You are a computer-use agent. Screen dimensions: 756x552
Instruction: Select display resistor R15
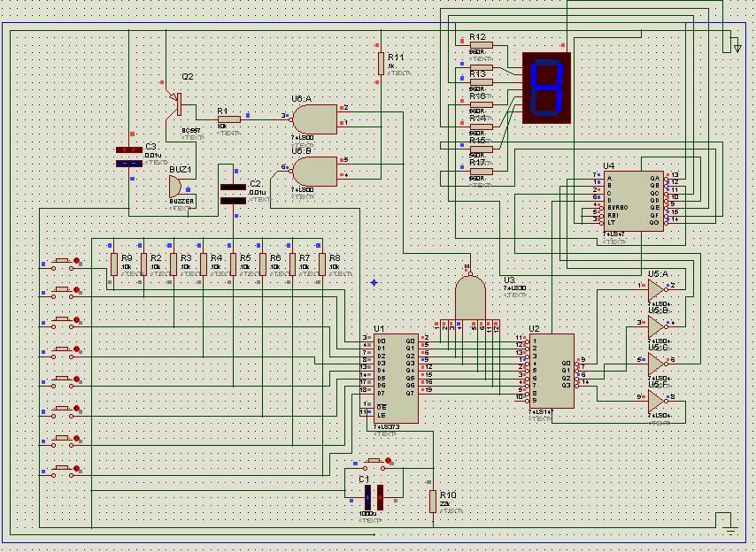481,149
